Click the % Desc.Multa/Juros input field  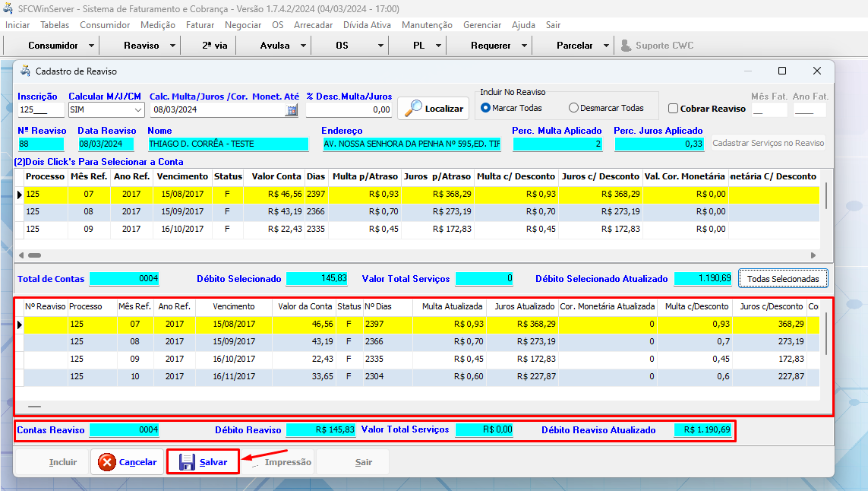[x=349, y=109]
